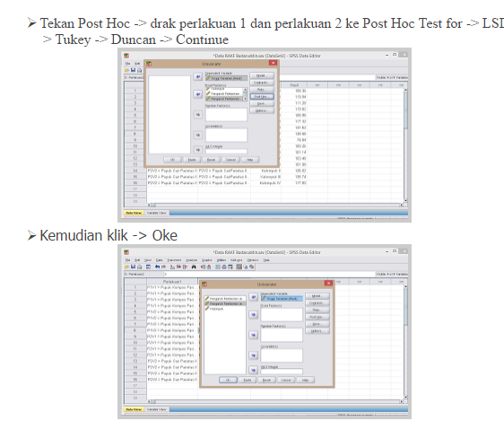Click the Split File icon in the lower SPSS toolbar
This screenshot has height=421, width=504.
218,267
